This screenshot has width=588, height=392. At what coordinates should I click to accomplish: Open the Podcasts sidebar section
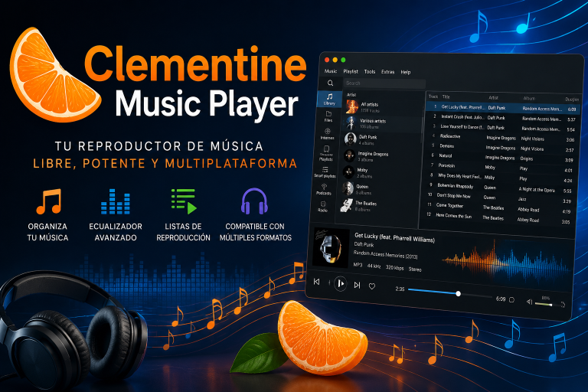[x=324, y=189]
